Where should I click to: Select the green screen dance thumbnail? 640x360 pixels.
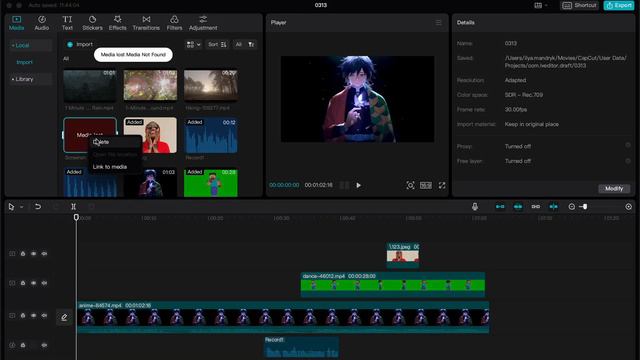click(x=211, y=183)
